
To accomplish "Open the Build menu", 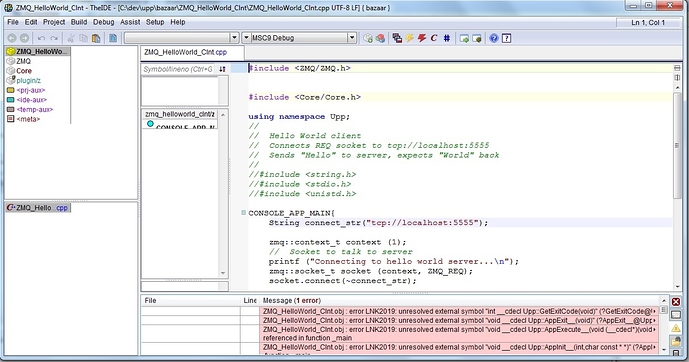I will tap(79, 22).
